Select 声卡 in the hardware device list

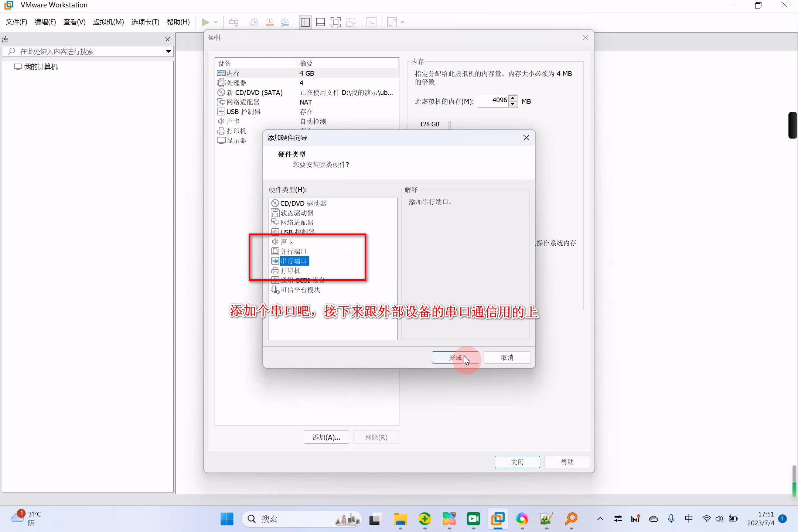click(x=307, y=121)
